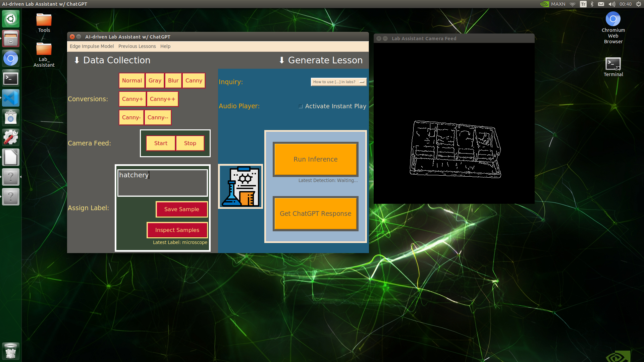Click the Normal conversion button

click(132, 80)
